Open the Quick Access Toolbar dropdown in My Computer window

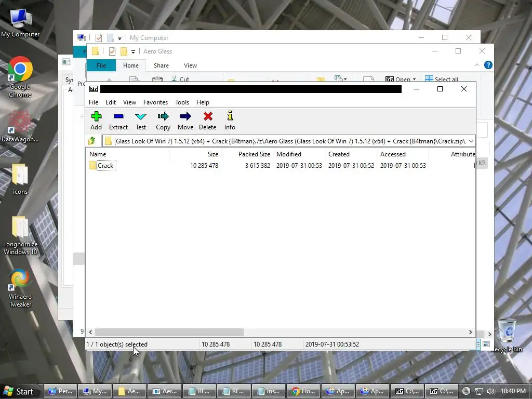[119, 38]
